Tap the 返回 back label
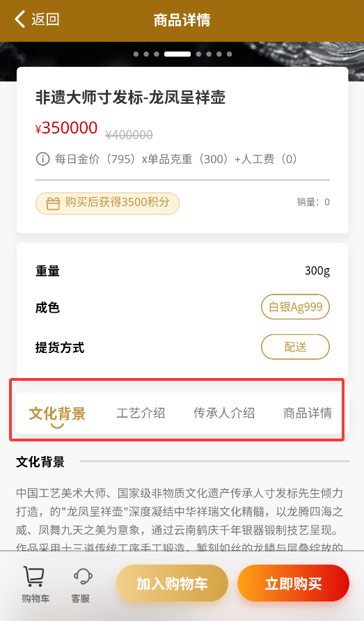This screenshot has height=621, width=364. pos(45,19)
